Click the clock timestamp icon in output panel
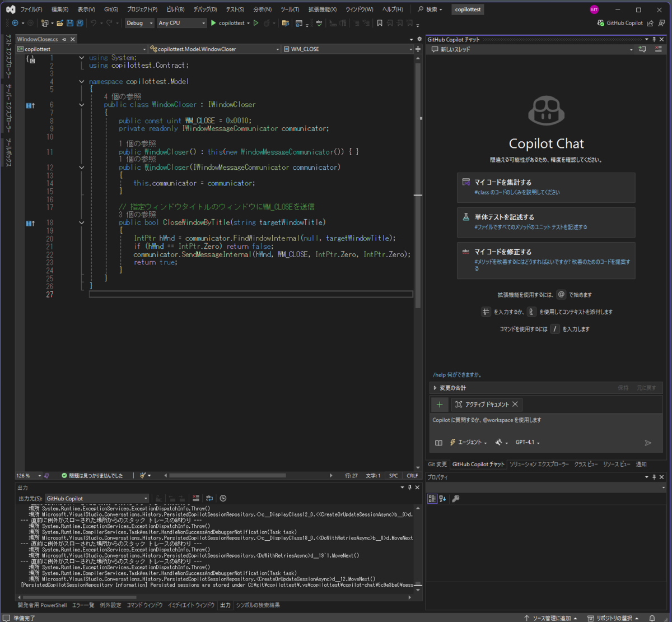Viewport: 672px width, 622px height. click(x=223, y=498)
